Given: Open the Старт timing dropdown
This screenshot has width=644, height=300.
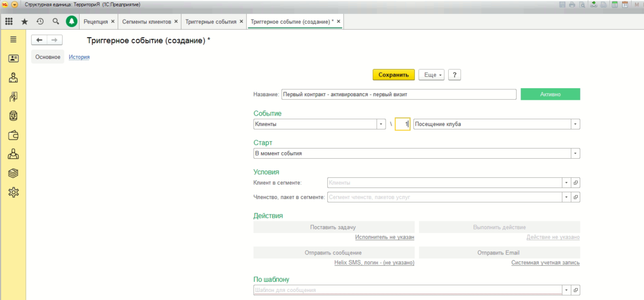Looking at the screenshot, I should (576, 153).
